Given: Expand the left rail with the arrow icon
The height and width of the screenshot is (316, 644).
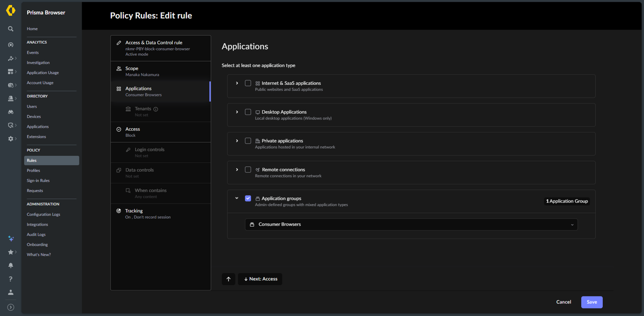Looking at the screenshot, I should [x=11, y=307].
